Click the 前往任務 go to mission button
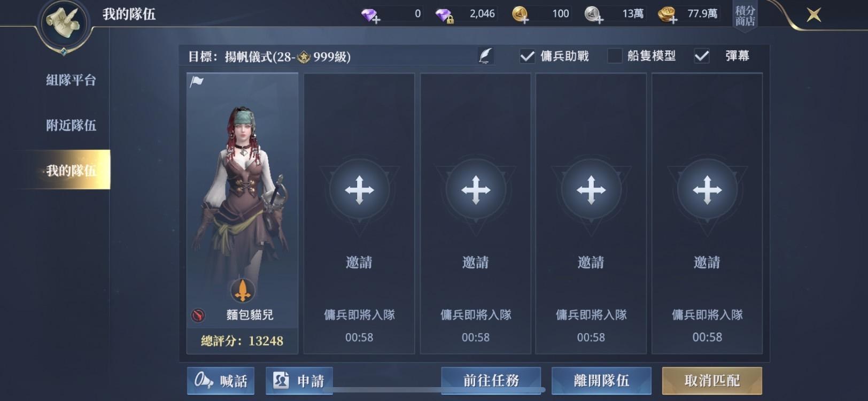 pos(491,381)
